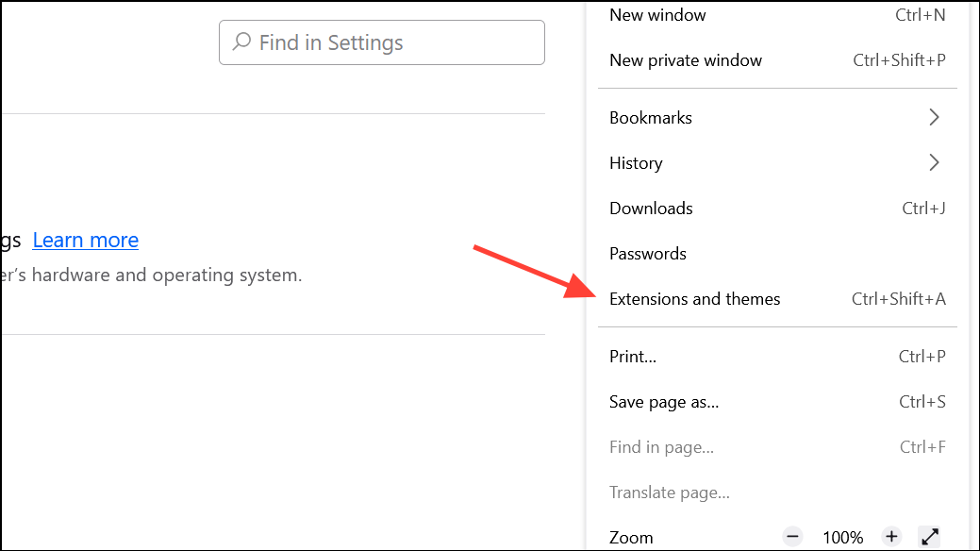Choose New window from the menu
Viewport: 980px width, 551px height.
tap(657, 15)
